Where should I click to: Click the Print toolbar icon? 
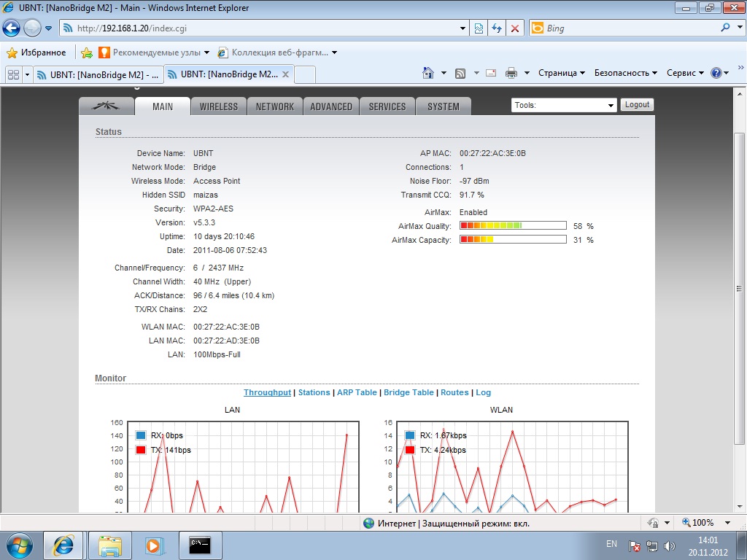point(511,73)
